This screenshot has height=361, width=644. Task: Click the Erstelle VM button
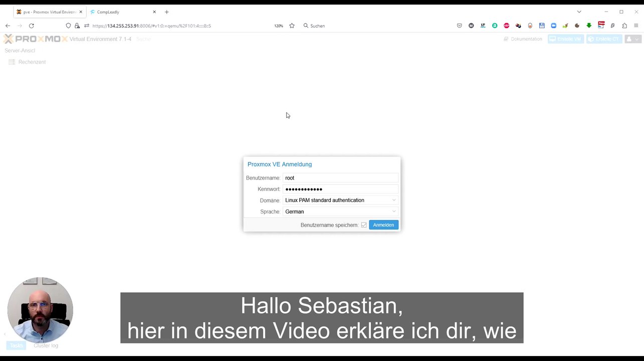(566, 39)
